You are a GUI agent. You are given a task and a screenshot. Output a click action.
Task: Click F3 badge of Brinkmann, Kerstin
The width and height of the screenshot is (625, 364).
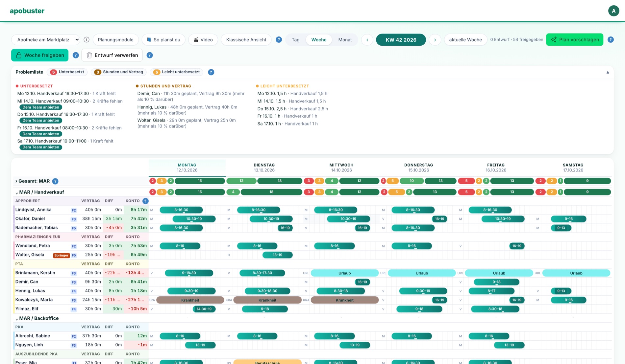74,273
